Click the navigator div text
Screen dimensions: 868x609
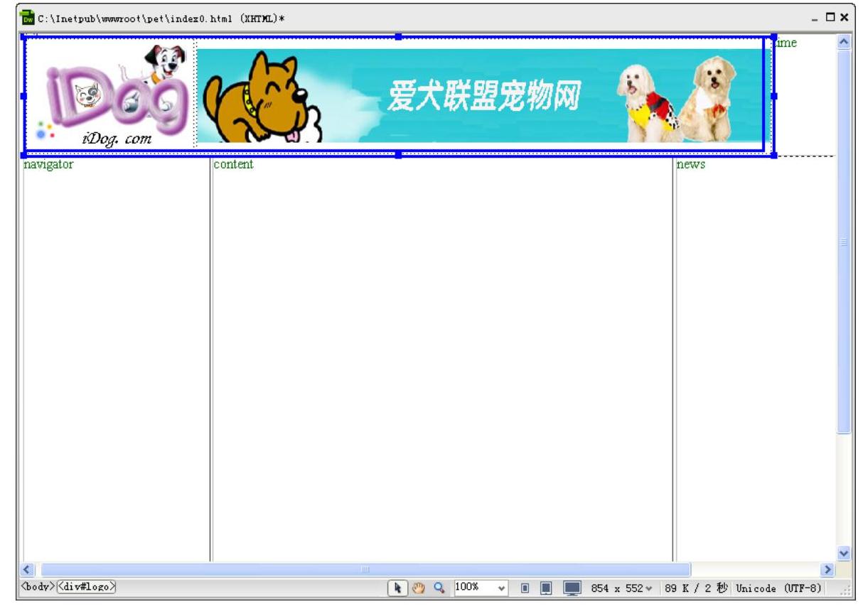(x=48, y=165)
